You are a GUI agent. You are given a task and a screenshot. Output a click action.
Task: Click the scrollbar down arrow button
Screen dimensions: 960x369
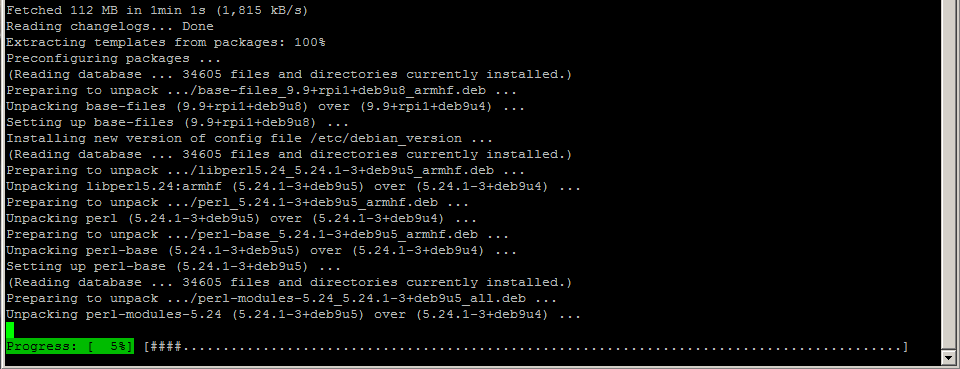949,357
